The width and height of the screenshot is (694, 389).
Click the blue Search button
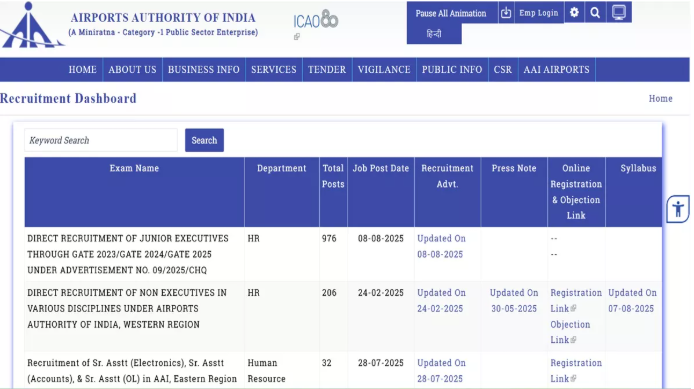[204, 140]
